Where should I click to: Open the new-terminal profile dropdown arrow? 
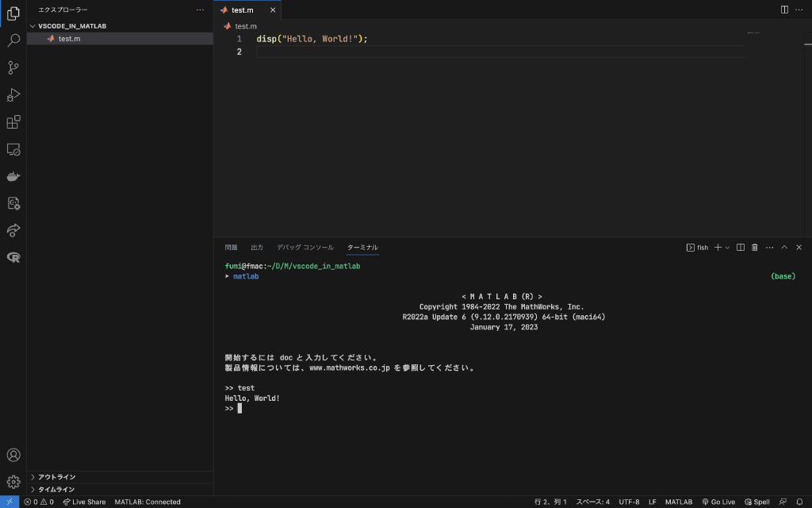(x=726, y=247)
